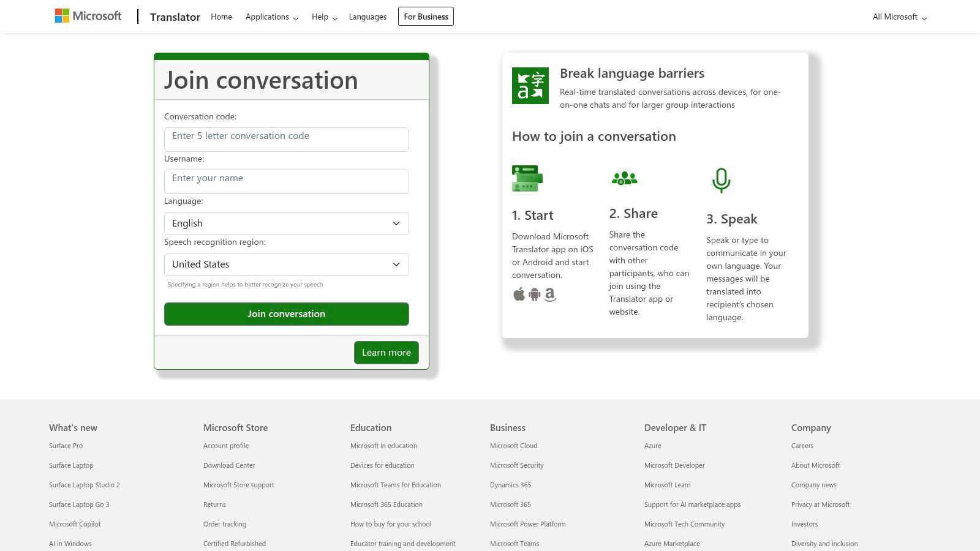Image resolution: width=980 pixels, height=551 pixels.
Task: Click the Amazon store icon
Action: 550,295
